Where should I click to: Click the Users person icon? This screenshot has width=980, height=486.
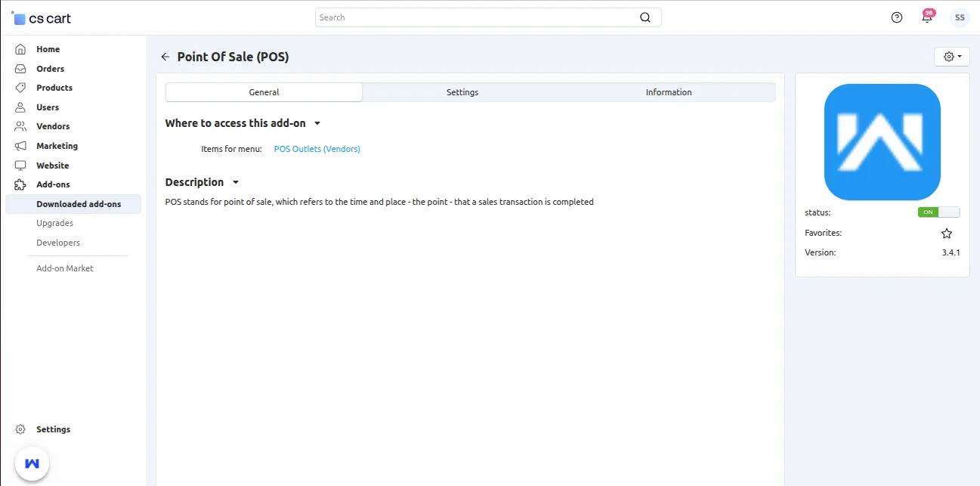click(x=20, y=107)
